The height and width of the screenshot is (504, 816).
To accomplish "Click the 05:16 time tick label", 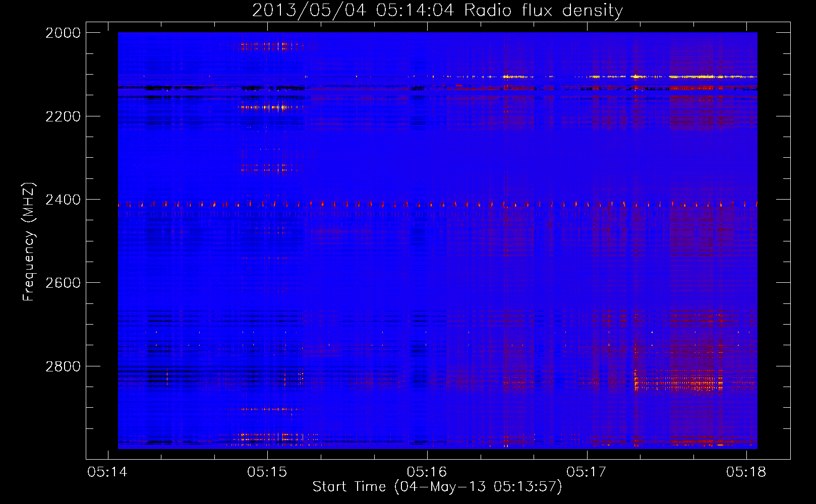I will click(x=427, y=472).
